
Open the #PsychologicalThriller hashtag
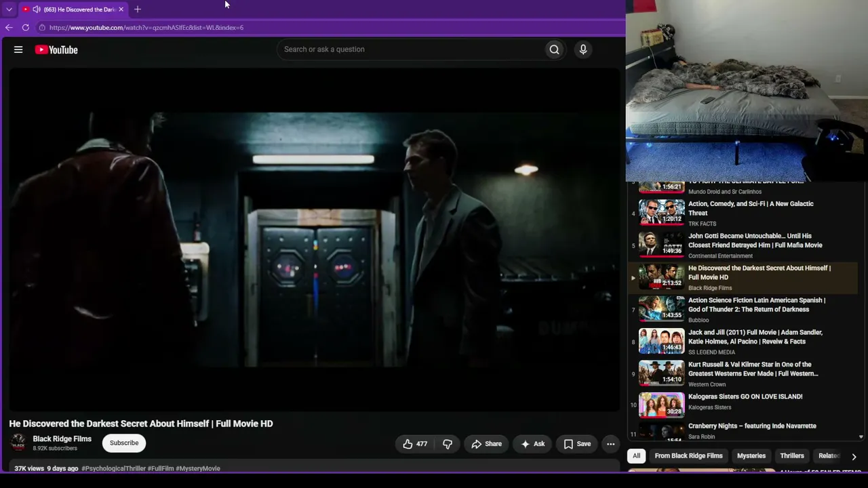113,468
